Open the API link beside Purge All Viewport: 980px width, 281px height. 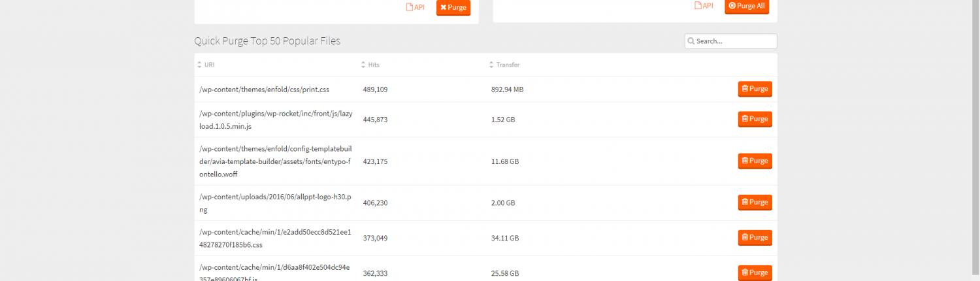[x=703, y=6]
